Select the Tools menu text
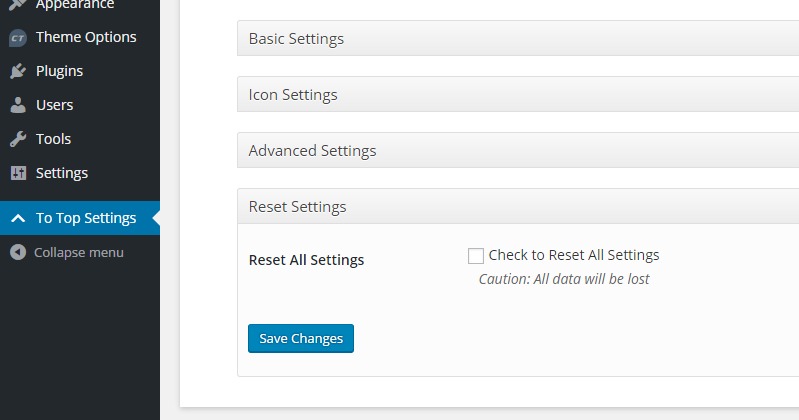The height and width of the screenshot is (420, 799). 53,139
